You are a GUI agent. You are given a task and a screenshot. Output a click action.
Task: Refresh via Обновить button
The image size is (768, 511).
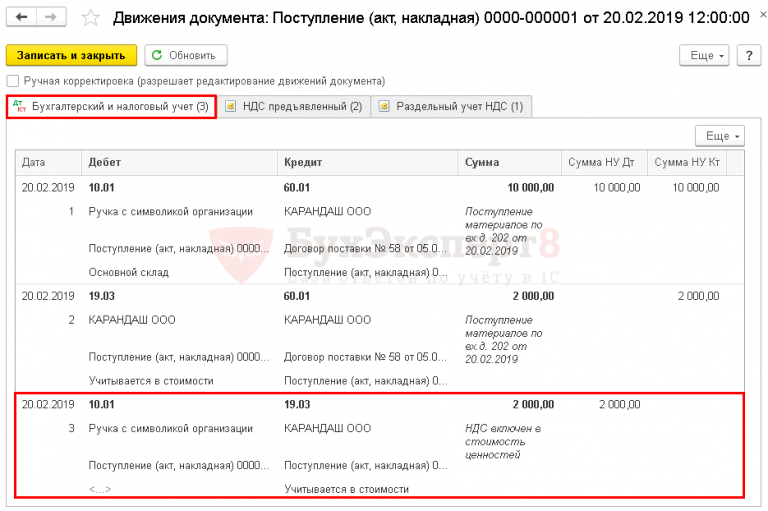click(186, 55)
